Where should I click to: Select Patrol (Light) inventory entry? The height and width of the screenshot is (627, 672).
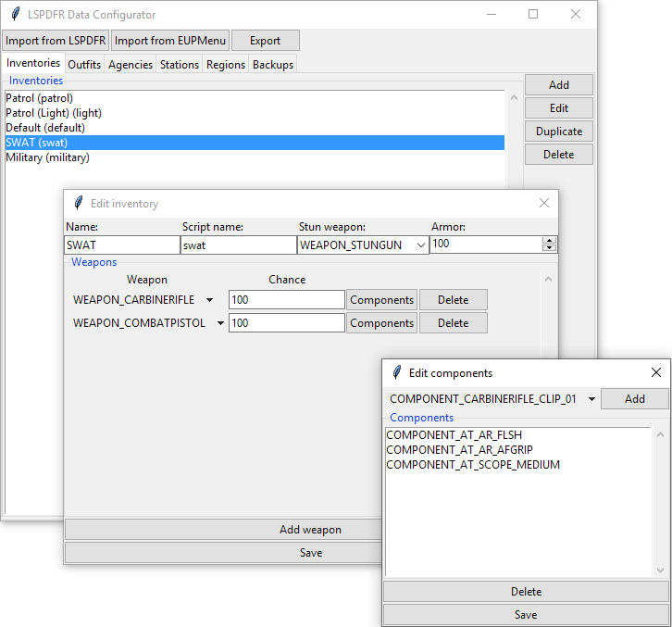pyautogui.click(x=54, y=113)
